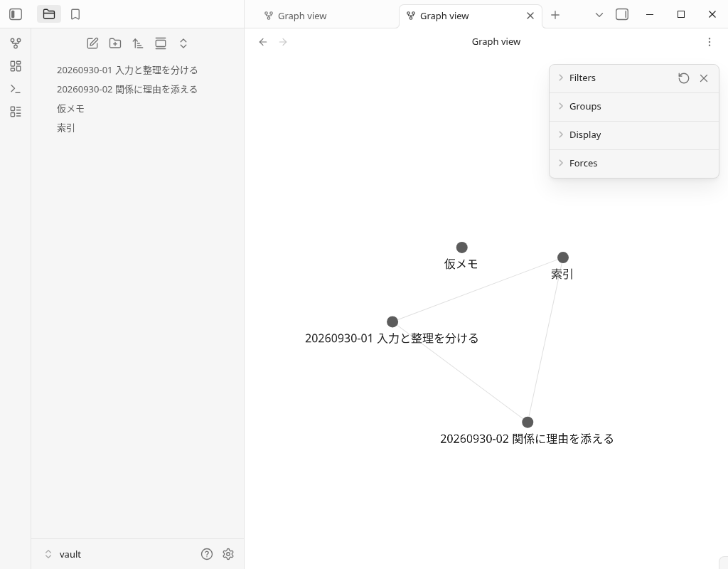Open note 20260930-02 関係に理由を添える in explorer
This screenshot has height=569, width=728.
click(127, 89)
